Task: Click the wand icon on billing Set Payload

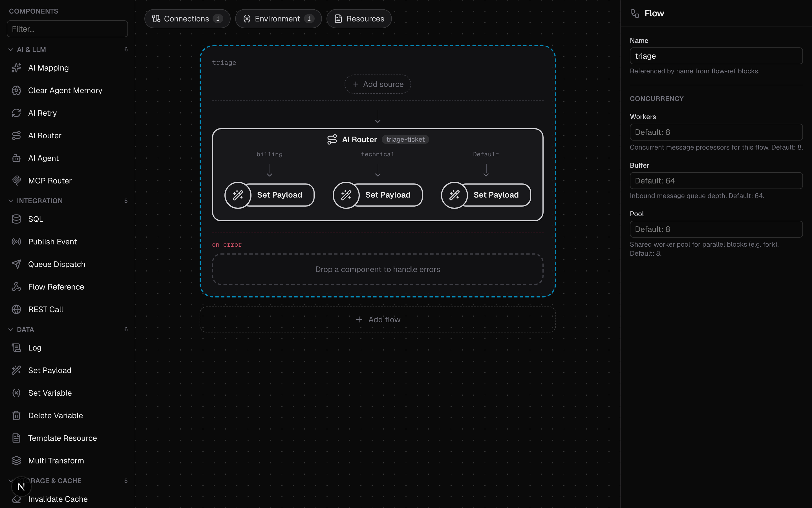Action: pos(238,195)
